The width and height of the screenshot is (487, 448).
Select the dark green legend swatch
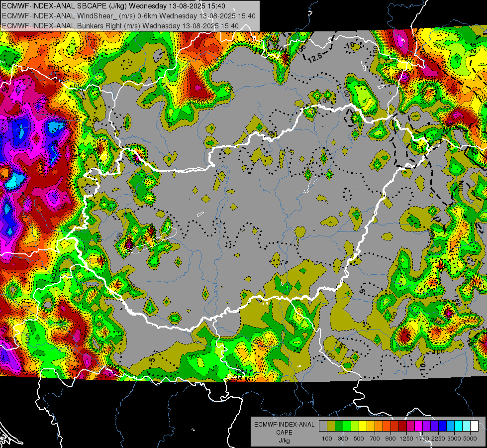[x=339, y=426]
